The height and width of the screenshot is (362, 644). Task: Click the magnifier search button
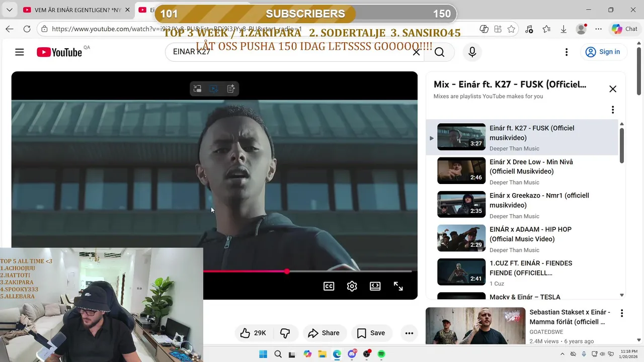pyautogui.click(x=439, y=52)
